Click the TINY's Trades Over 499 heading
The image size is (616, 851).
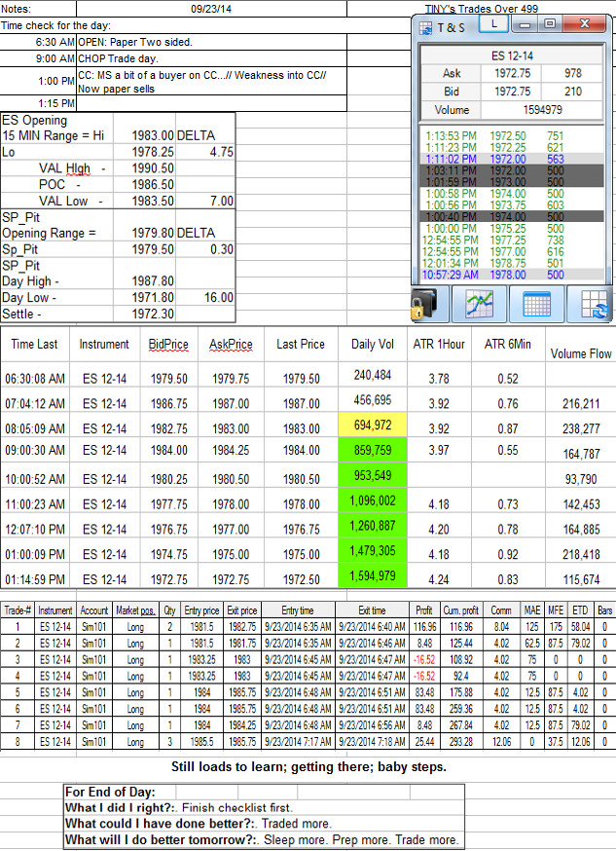[x=481, y=9]
